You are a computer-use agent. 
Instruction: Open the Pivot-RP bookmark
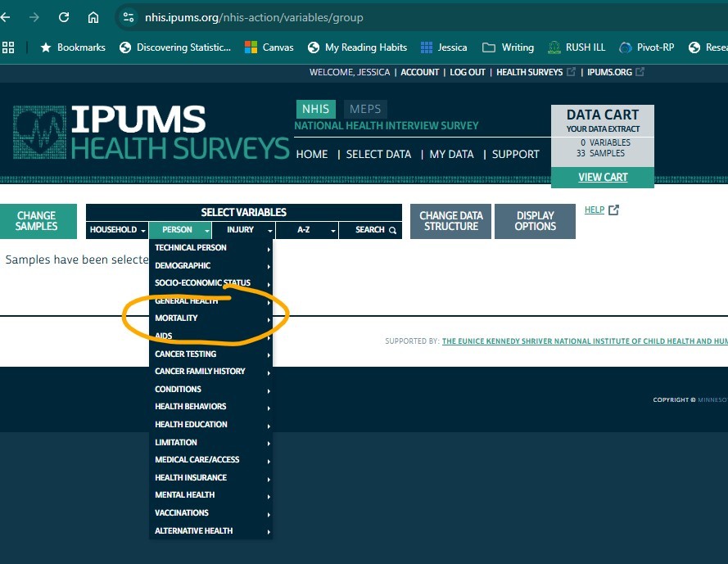pyautogui.click(x=647, y=47)
